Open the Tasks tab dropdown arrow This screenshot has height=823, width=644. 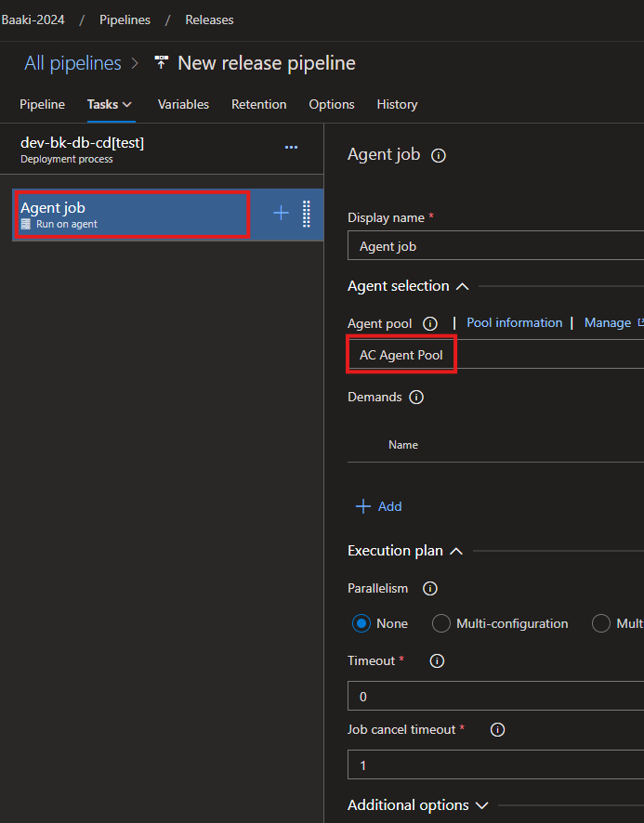126,105
